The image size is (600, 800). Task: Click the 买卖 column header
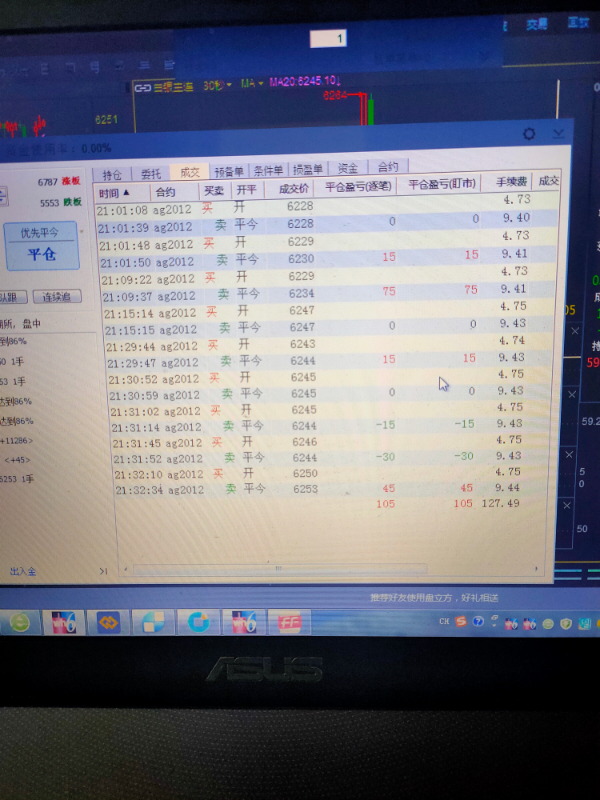point(214,190)
